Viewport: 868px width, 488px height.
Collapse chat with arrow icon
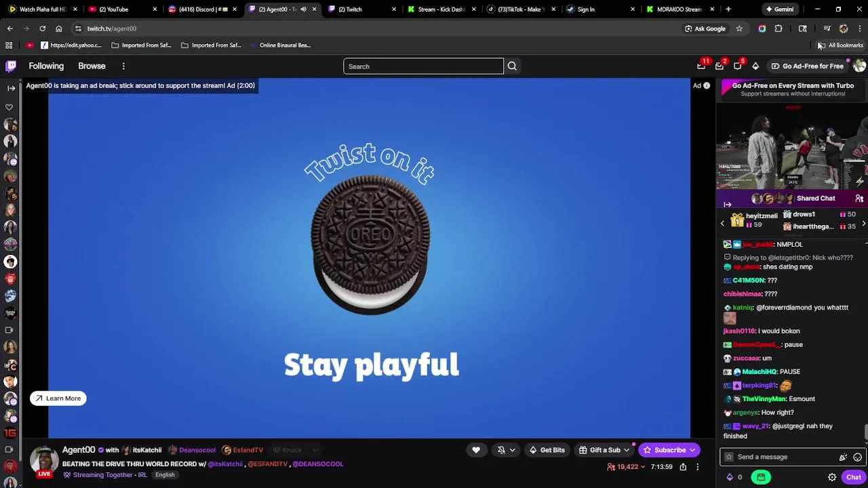728,204
